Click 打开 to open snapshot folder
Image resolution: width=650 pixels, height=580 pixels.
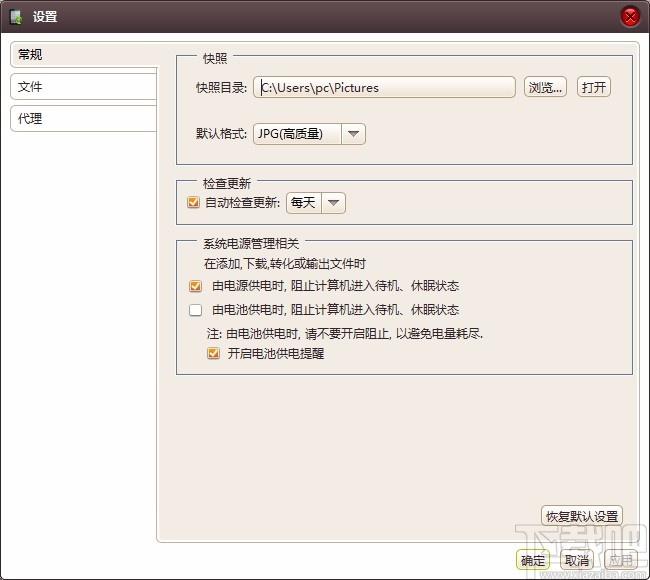pos(594,87)
